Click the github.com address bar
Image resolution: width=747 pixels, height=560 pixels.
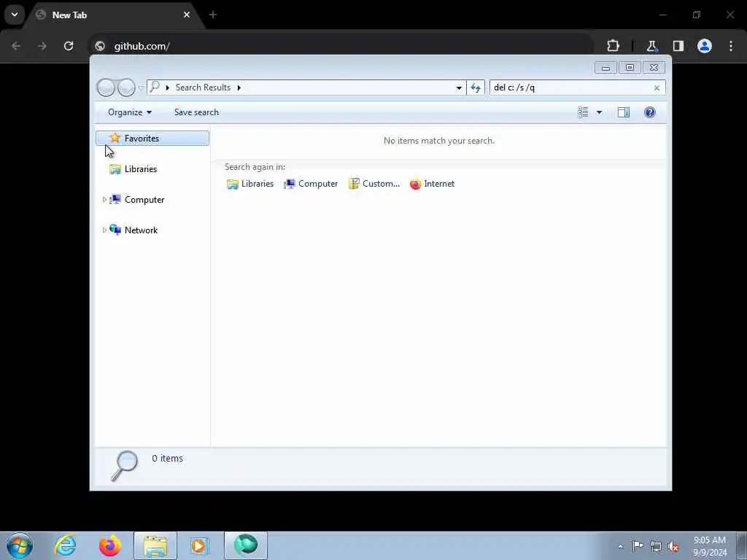[343, 46]
